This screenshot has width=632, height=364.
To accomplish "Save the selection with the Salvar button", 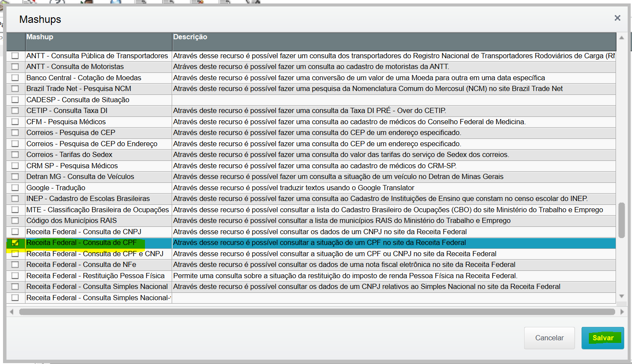I will [603, 338].
